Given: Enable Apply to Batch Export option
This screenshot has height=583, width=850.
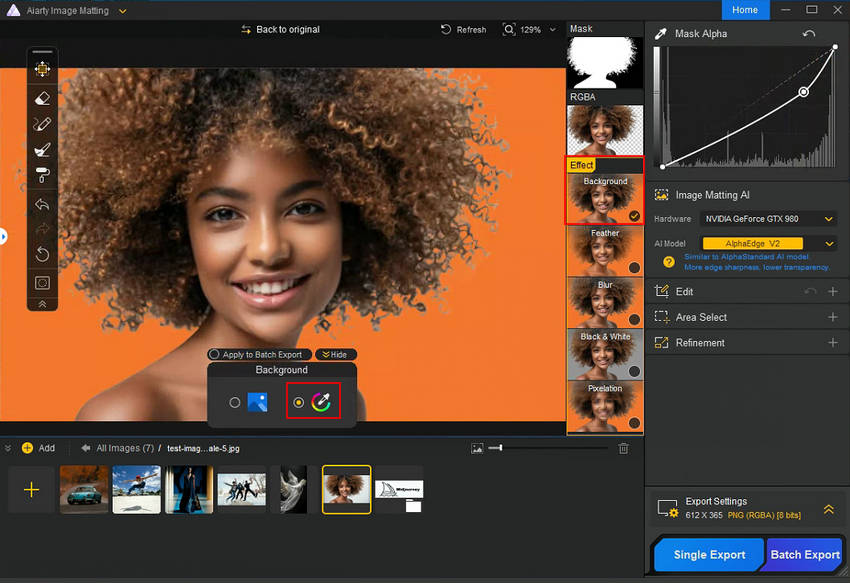Looking at the screenshot, I should pos(214,355).
